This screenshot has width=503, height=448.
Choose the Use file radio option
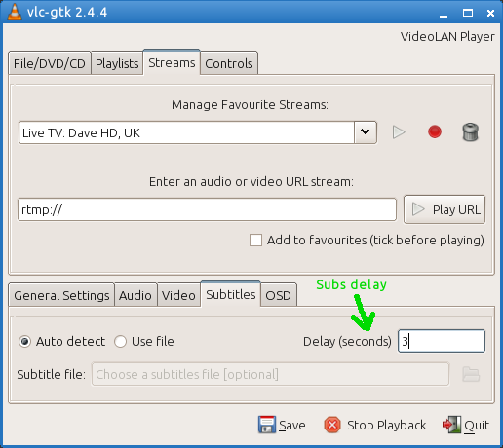coord(120,342)
